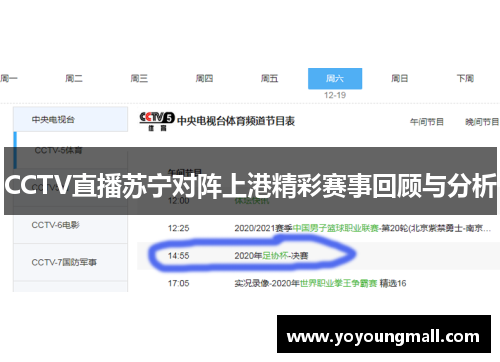Open the 中国男子篮球职业联赛 link
This screenshot has width=500, height=362.
point(336,228)
